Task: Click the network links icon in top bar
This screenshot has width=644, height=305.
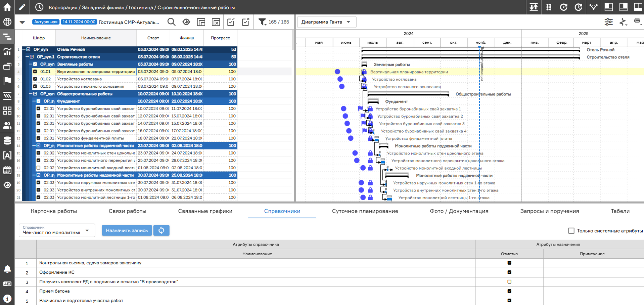Action: 593,7
